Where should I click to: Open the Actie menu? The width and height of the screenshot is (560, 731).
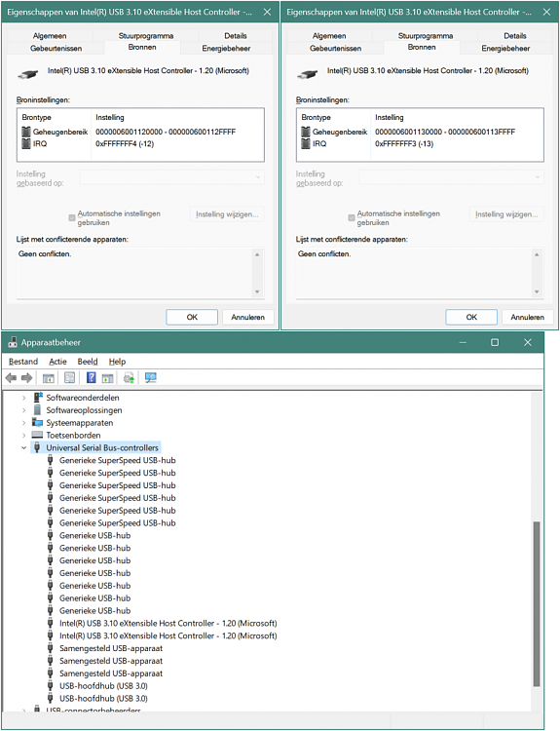coord(57,362)
